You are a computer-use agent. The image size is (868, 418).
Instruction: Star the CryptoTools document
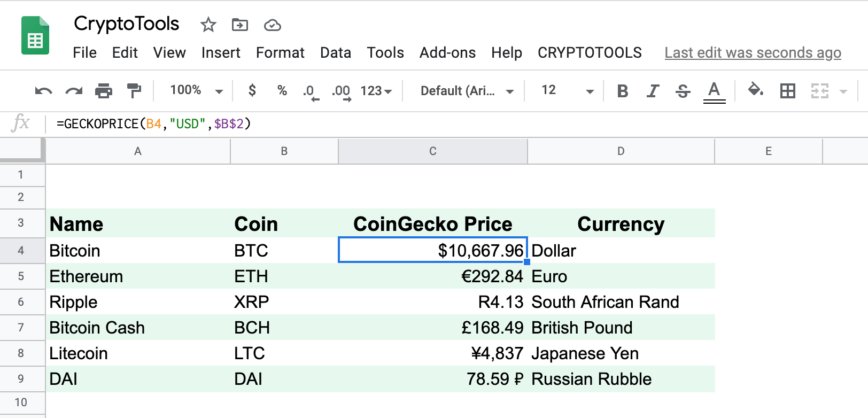click(x=208, y=25)
